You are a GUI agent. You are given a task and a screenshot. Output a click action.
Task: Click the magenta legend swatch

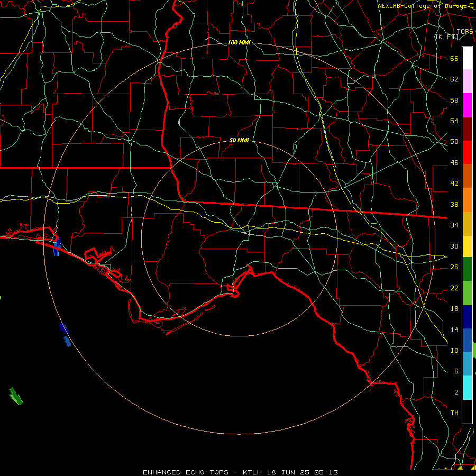(467, 105)
